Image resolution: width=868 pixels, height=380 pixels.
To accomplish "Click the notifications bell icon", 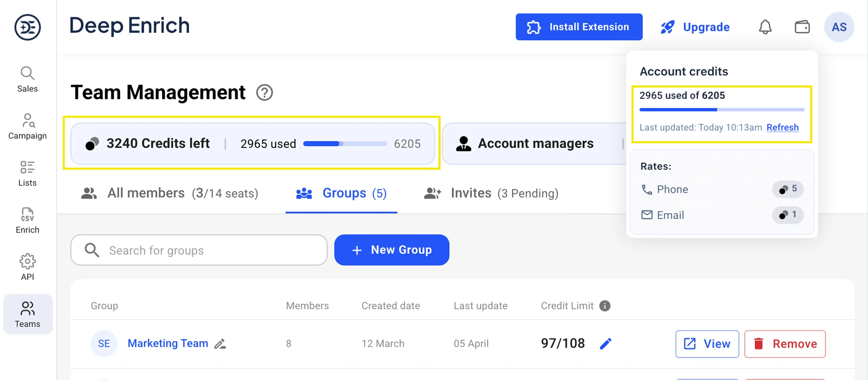I will click(765, 27).
